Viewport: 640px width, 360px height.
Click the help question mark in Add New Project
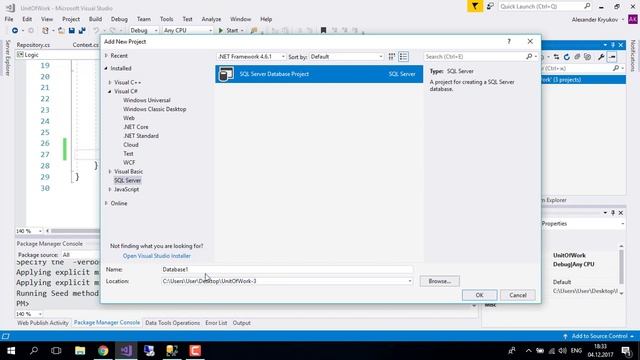[509, 41]
